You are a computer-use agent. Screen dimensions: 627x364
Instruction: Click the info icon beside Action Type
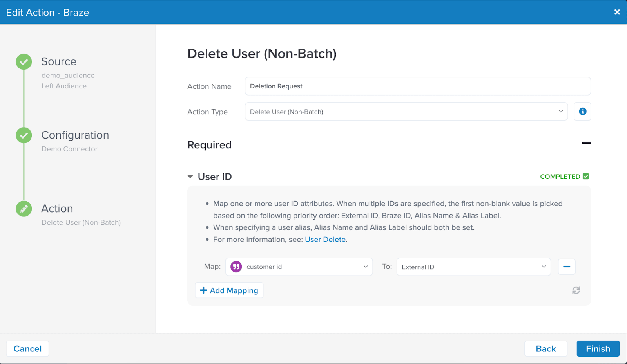point(582,112)
